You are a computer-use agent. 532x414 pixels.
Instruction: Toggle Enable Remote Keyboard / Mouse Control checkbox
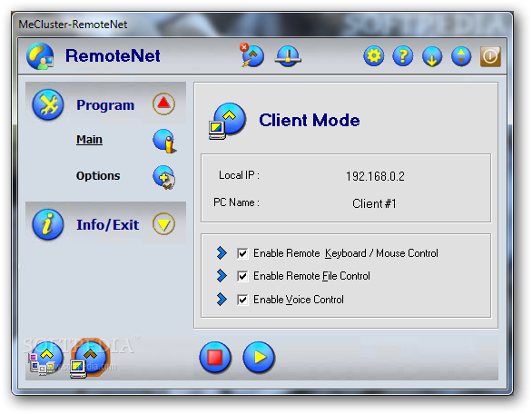click(242, 253)
